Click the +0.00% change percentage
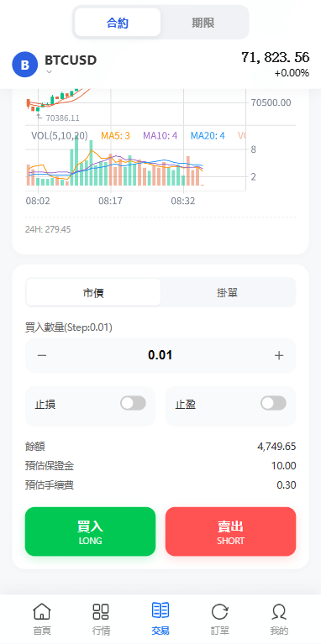 click(x=292, y=73)
